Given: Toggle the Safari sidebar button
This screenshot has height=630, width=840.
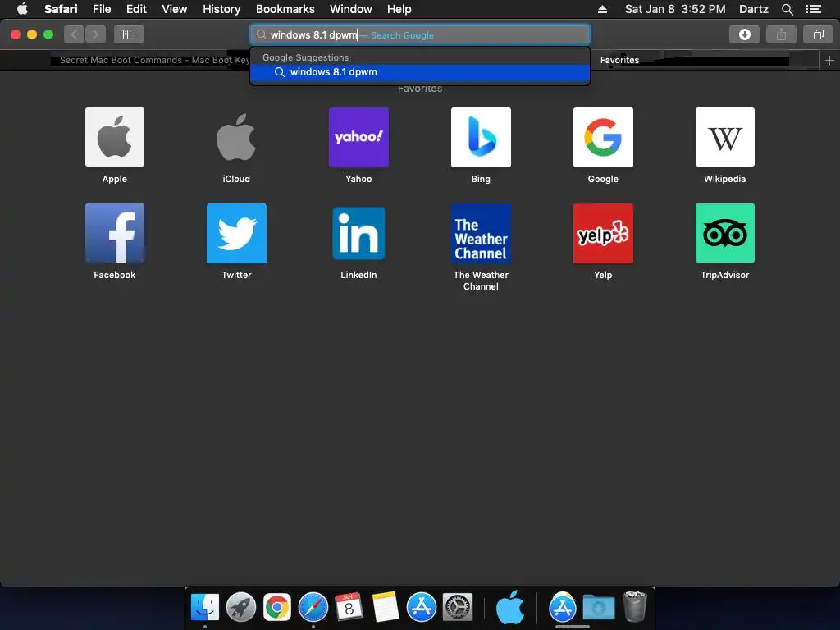Looking at the screenshot, I should point(129,34).
